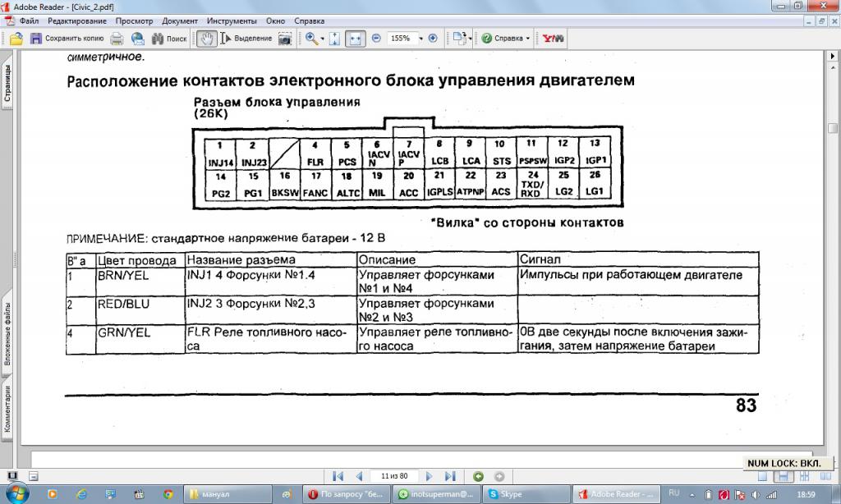Select single page layout button
The height and width of the screenshot is (504, 841).
[x=762, y=476]
